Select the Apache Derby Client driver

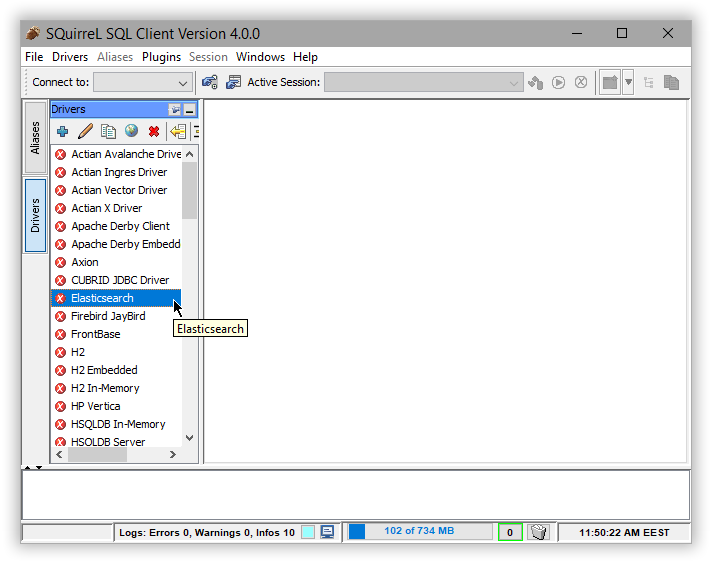point(120,226)
